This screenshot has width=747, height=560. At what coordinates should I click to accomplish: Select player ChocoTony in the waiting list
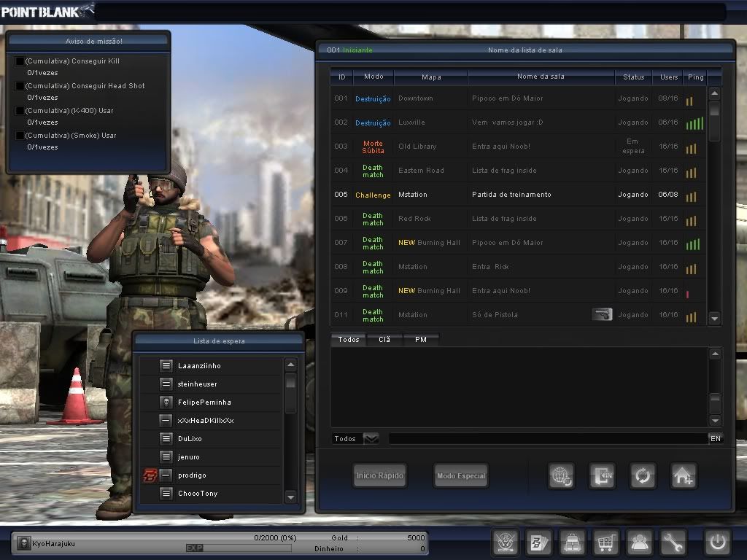[x=211, y=494]
